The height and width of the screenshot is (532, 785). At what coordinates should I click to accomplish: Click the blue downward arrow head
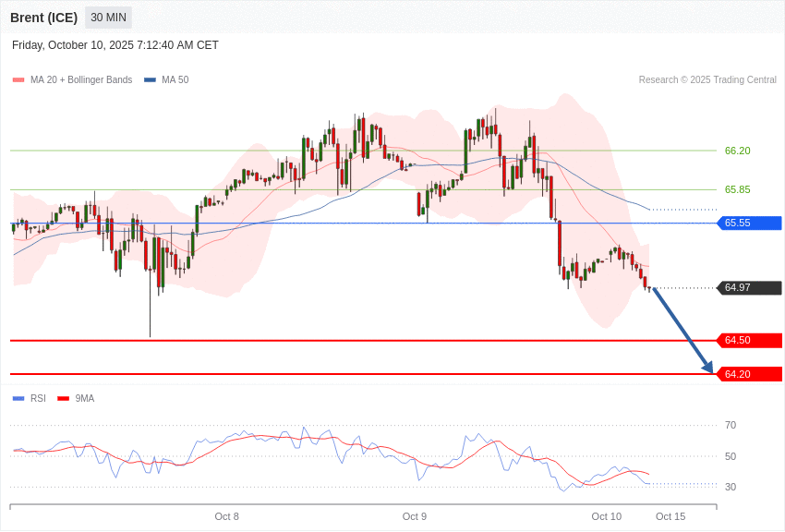[x=707, y=367]
